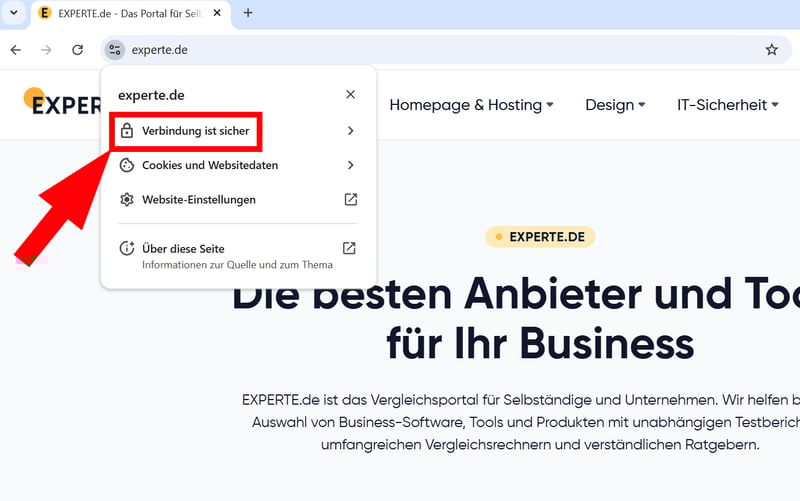Image resolution: width=800 pixels, height=501 pixels.
Task: Expand the chevron next to Verbindung ist sicher
Action: click(x=351, y=131)
